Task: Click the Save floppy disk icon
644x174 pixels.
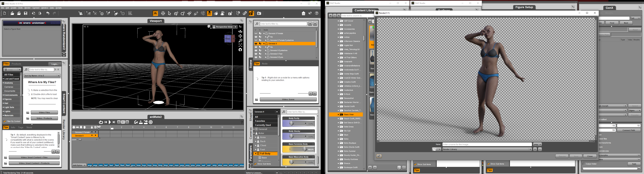Action: pyautogui.click(x=25, y=14)
